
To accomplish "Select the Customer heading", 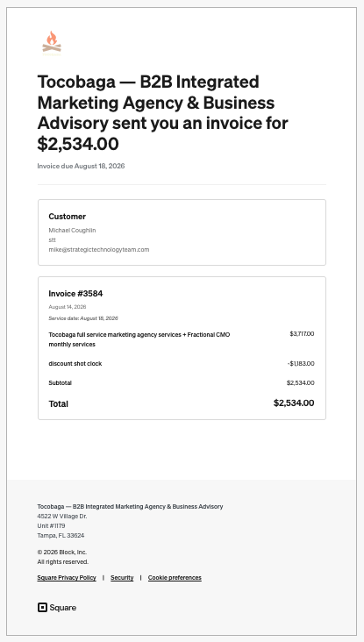I will click(68, 216).
